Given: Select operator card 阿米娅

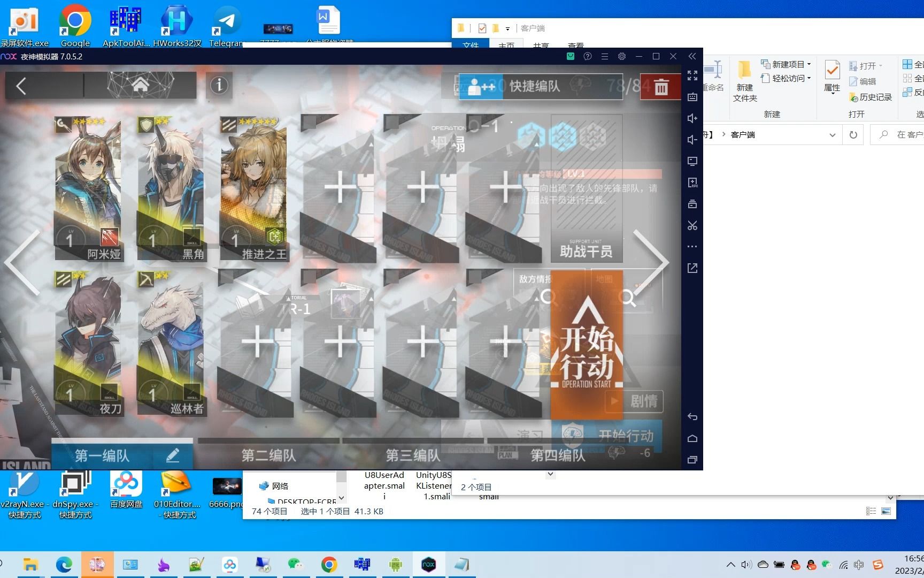Looking at the screenshot, I should point(88,189).
